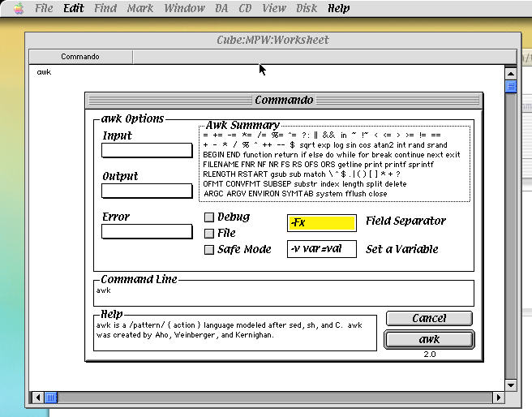Click the yellow -Fx field separator field

[322, 223]
